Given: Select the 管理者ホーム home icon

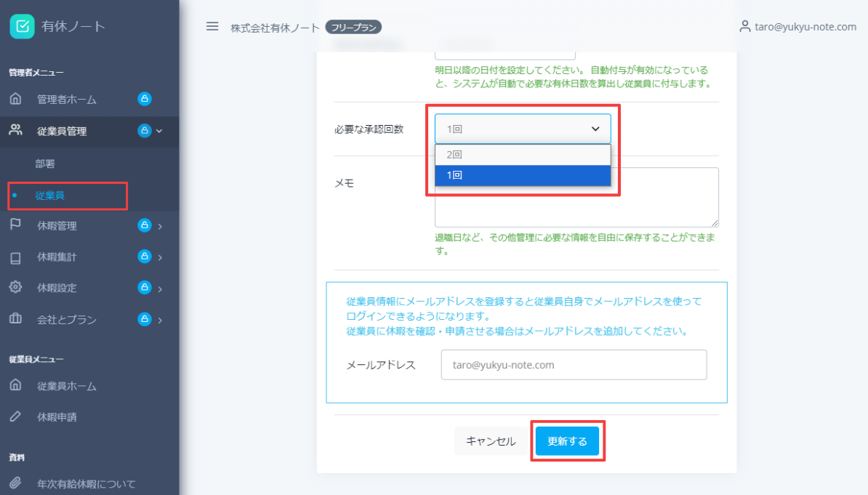Looking at the screenshot, I should [16, 97].
